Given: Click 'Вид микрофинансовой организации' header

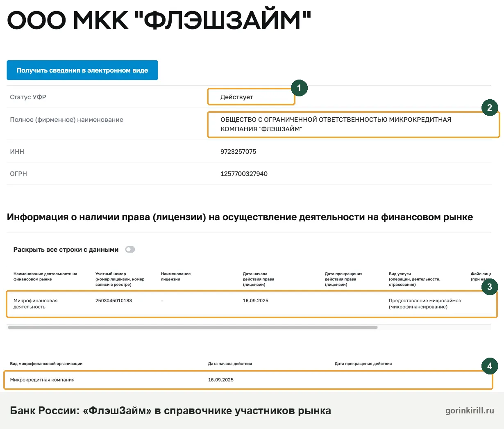Looking at the screenshot, I should coord(46,364).
